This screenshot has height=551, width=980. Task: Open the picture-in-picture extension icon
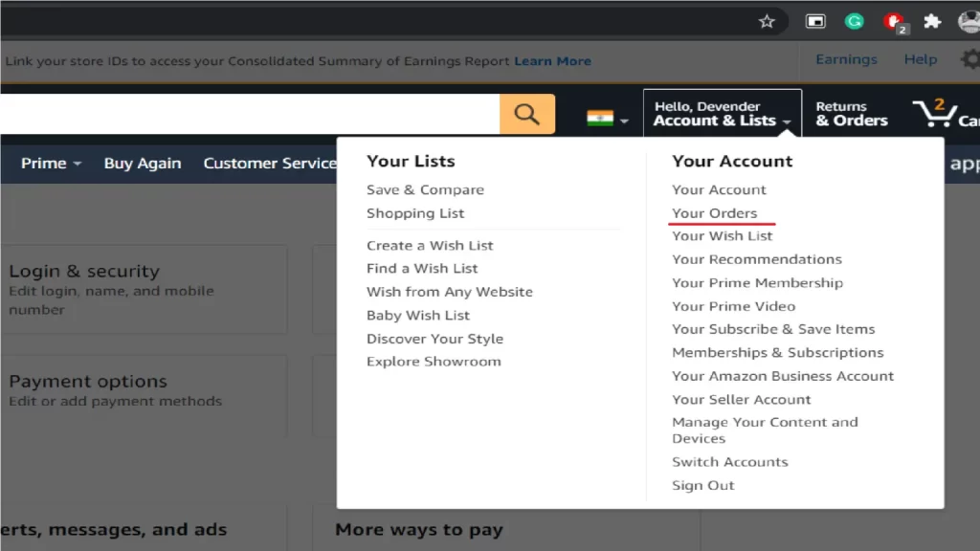[815, 22]
